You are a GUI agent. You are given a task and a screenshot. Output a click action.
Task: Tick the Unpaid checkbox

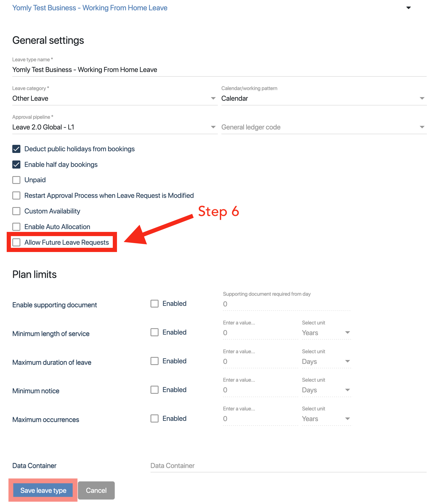[x=16, y=180]
